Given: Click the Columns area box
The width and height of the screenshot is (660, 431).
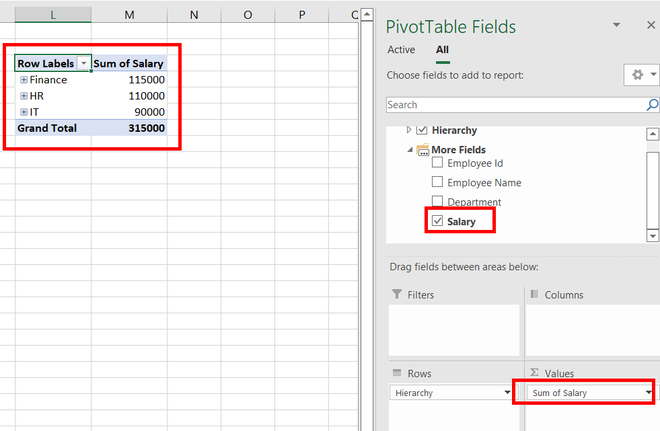Looking at the screenshot, I should [593, 330].
